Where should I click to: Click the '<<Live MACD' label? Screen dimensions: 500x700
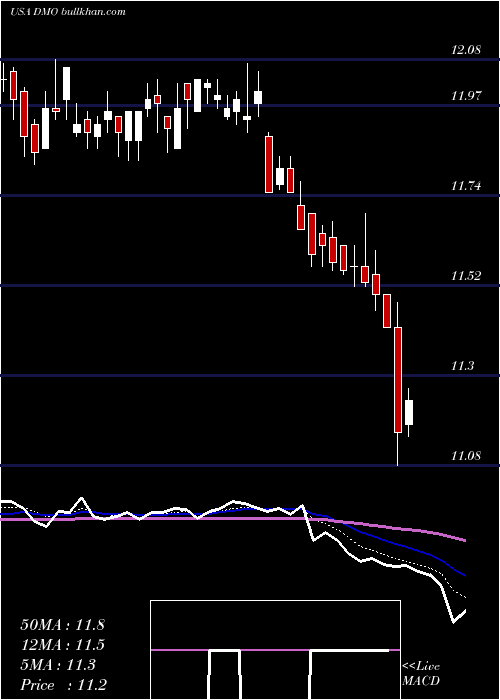(x=421, y=673)
